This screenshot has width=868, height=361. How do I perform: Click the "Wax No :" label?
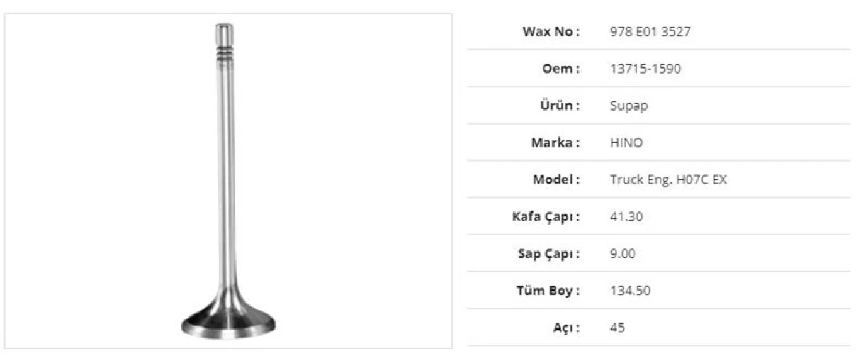click(x=551, y=31)
